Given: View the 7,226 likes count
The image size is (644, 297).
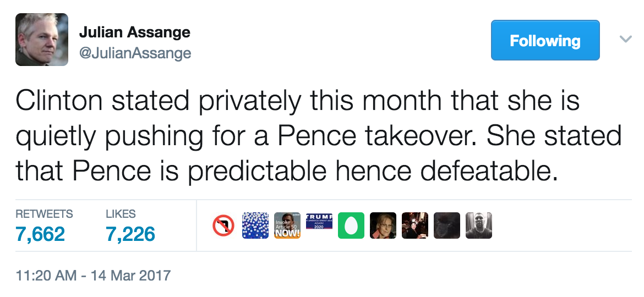Looking at the screenshot, I should pos(130,234).
